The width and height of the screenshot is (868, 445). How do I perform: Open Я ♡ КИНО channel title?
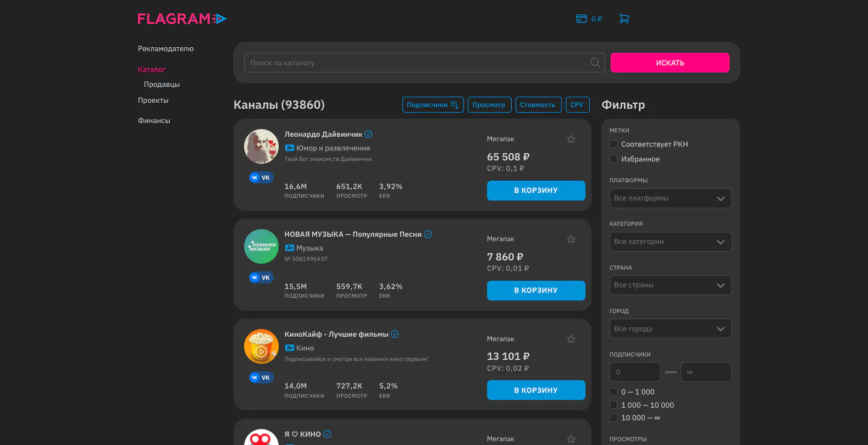point(302,434)
